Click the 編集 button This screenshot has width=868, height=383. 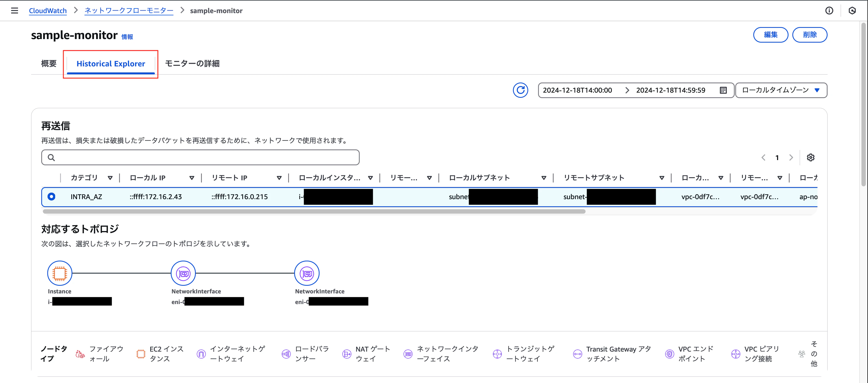(x=770, y=35)
